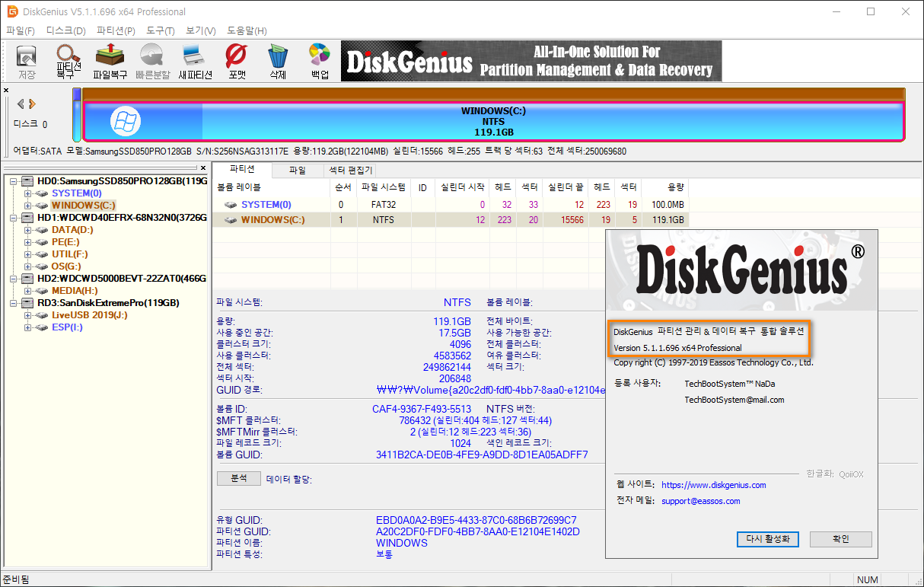Click the WINDOWS(C:) row partition icon in table
Viewport: 924px width, 587px height.
[231, 220]
